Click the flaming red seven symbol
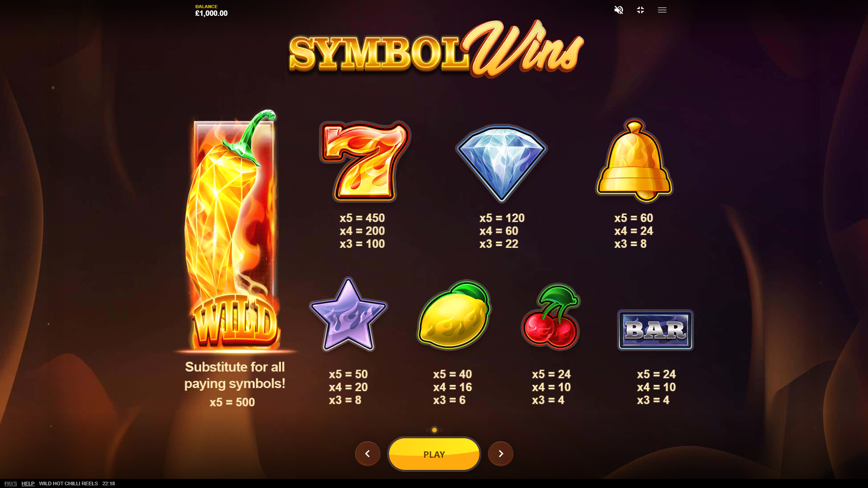Screen dimensions: 868x488 click(x=365, y=161)
